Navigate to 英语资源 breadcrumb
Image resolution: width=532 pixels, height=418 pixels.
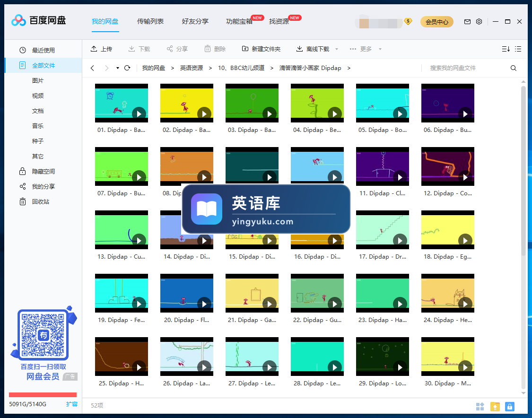click(x=192, y=68)
